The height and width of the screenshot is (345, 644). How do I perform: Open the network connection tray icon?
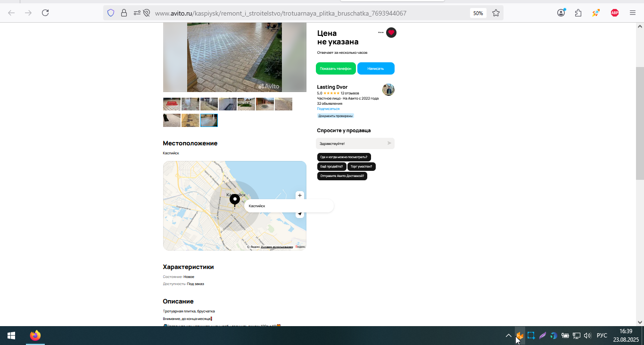[x=577, y=336]
